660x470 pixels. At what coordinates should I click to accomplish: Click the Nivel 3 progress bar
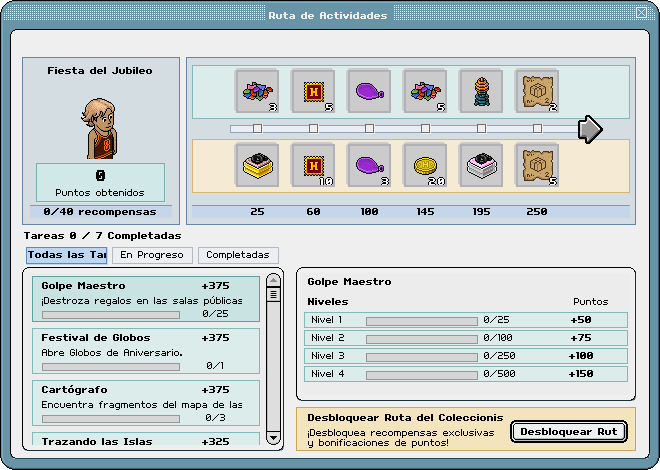point(421,357)
